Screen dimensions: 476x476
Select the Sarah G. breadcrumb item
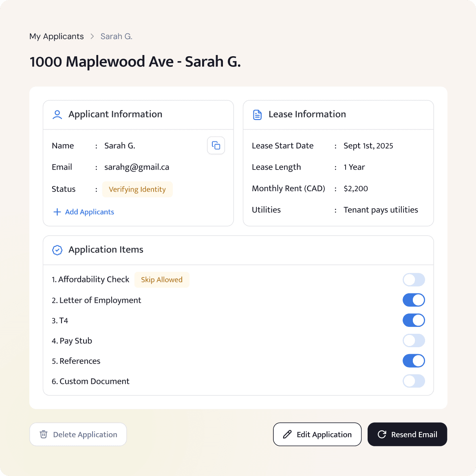pos(116,36)
